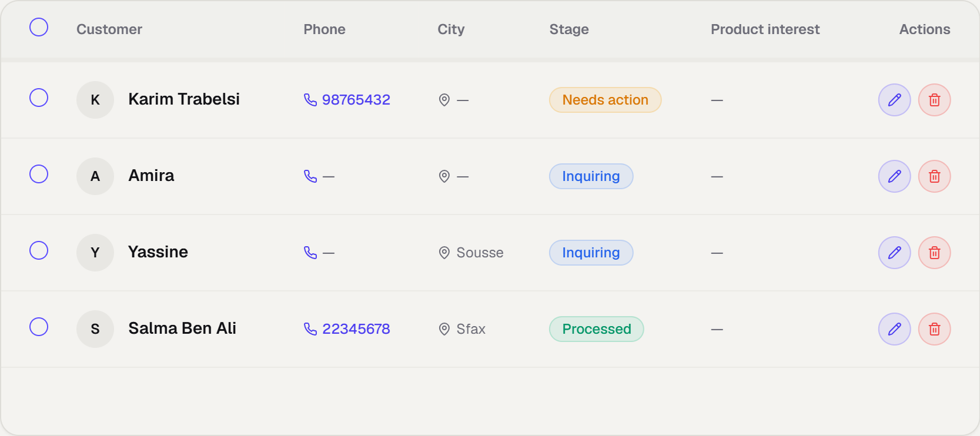Edit Salma Ben Ali's details
Image resolution: width=980 pixels, height=436 pixels.
click(894, 329)
